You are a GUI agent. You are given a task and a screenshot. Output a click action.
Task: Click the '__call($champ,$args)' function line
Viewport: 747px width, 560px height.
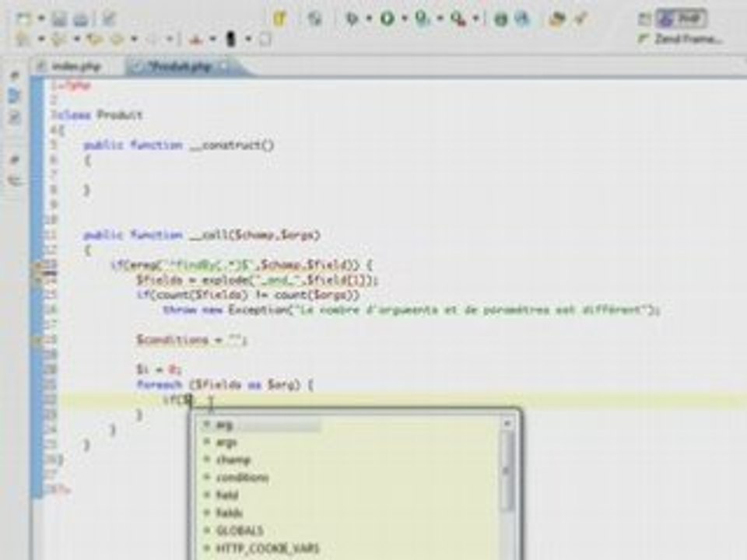202,235
